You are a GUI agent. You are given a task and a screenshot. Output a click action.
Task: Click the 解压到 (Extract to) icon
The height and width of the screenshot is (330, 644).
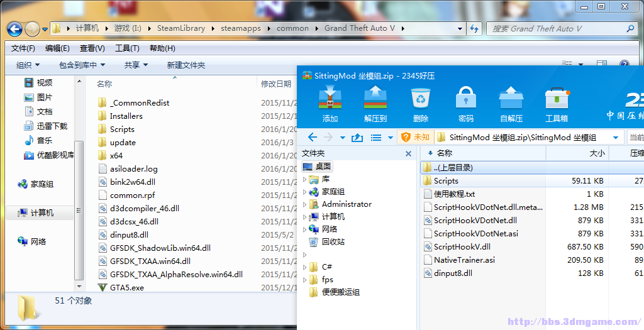click(x=375, y=104)
